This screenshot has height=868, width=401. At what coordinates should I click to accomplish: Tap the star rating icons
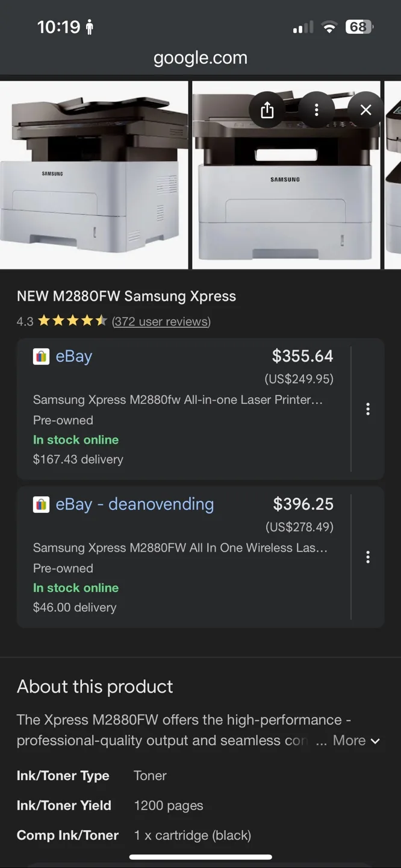(72, 321)
